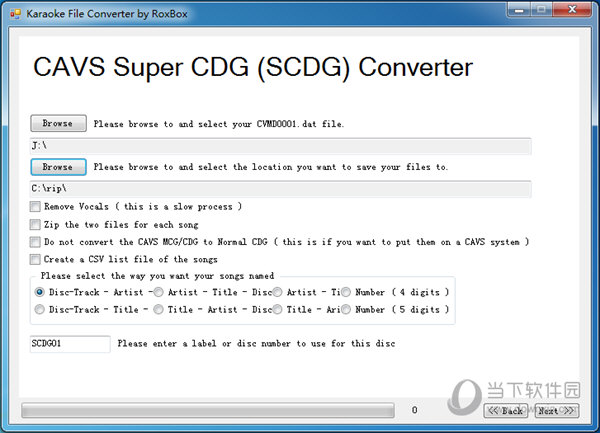This screenshot has height=433, width=600.
Task: Toggle Do not convert CAVS MCG/CDG checkbox
Action: point(35,242)
